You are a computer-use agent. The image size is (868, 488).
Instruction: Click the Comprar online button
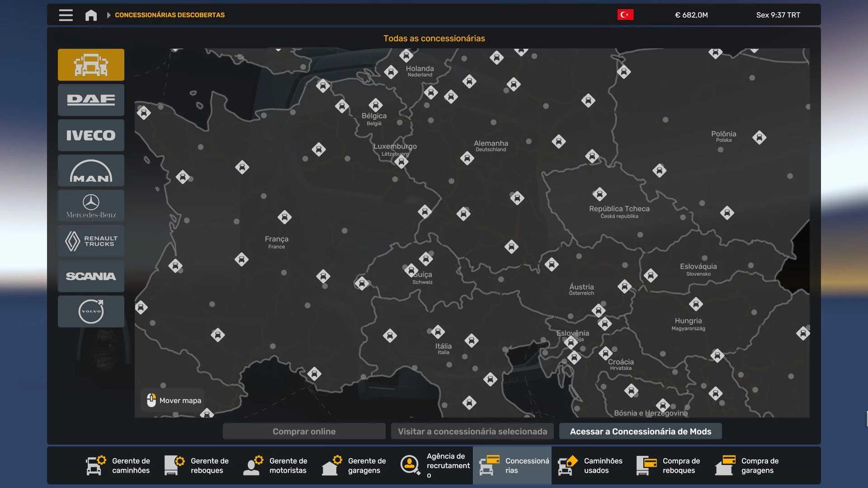click(304, 431)
